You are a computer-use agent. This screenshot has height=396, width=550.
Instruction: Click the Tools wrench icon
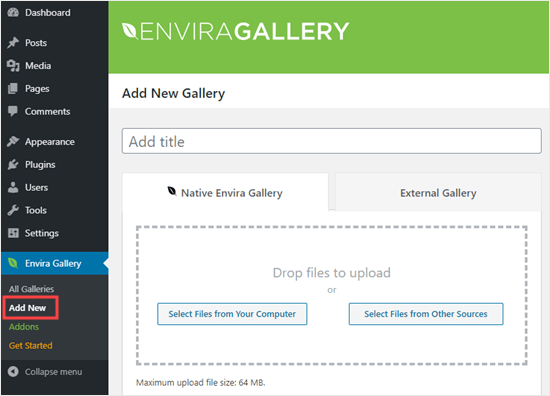[13, 210]
